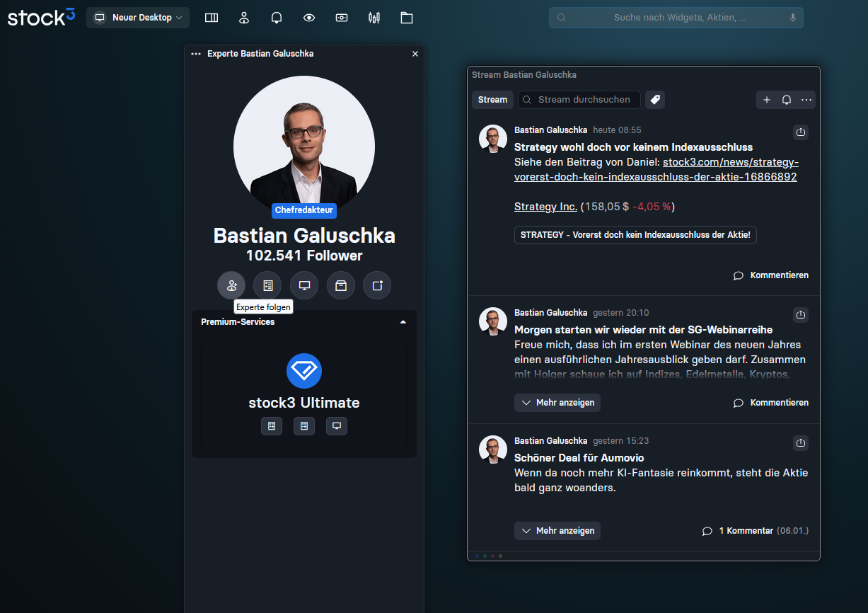Open the folder icon in top toolbar
Image resolution: width=868 pixels, height=613 pixels.
pyautogui.click(x=407, y=18)
